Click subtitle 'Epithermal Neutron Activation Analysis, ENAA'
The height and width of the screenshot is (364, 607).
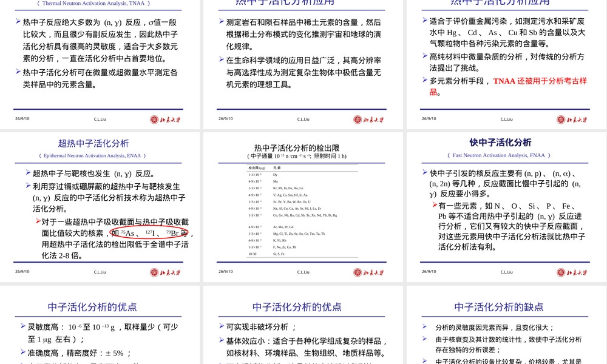(92, 155)
